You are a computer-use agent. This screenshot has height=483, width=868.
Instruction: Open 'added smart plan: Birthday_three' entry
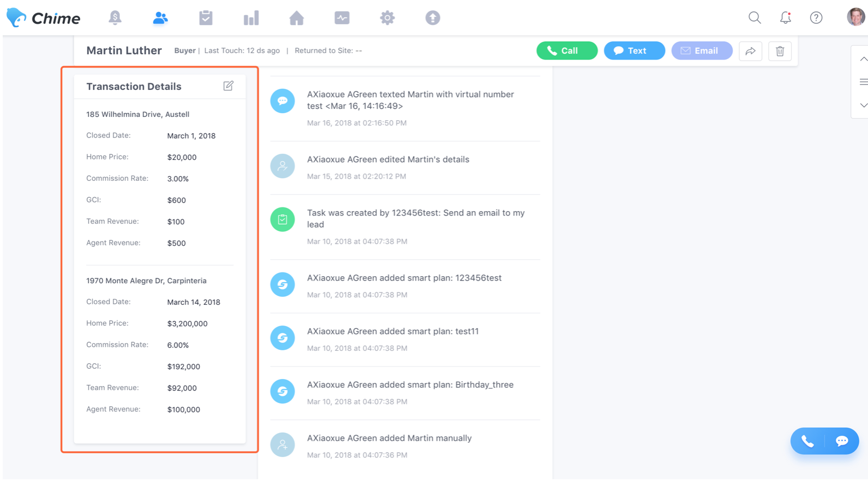410,385
